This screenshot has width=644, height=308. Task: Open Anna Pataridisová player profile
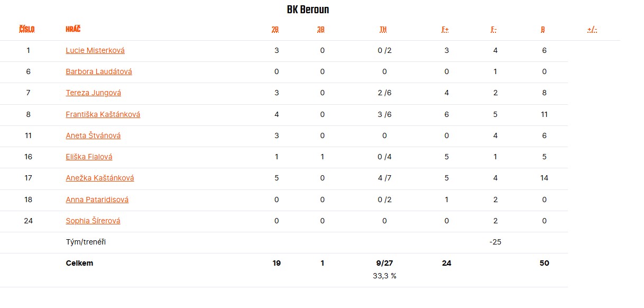(97, 200)
